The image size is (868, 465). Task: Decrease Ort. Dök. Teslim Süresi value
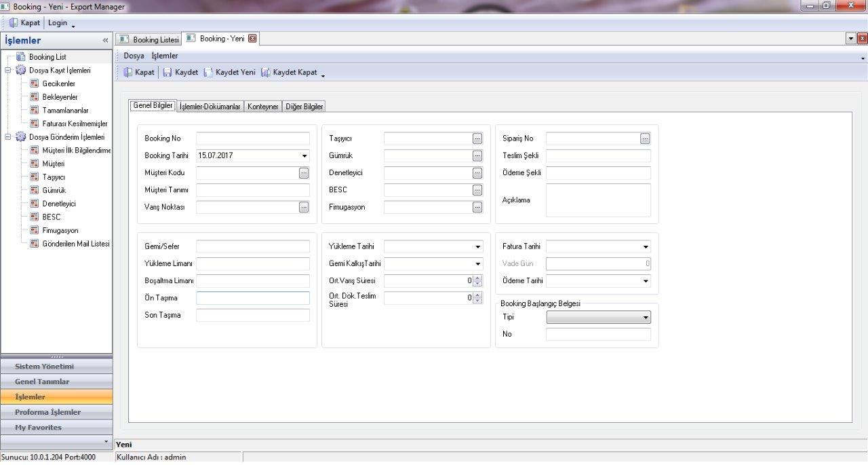[x=478, y=301]
